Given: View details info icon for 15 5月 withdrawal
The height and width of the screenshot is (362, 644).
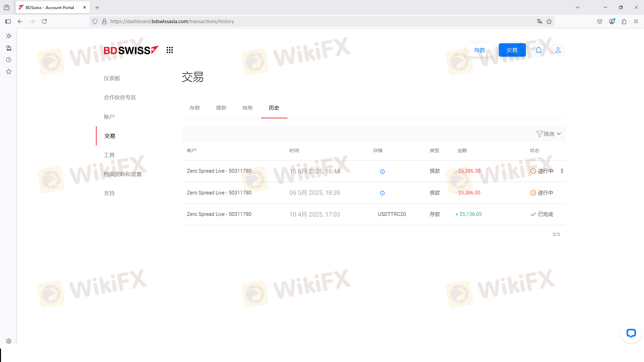Looking at the screenshot, I should tap(382, 172).
